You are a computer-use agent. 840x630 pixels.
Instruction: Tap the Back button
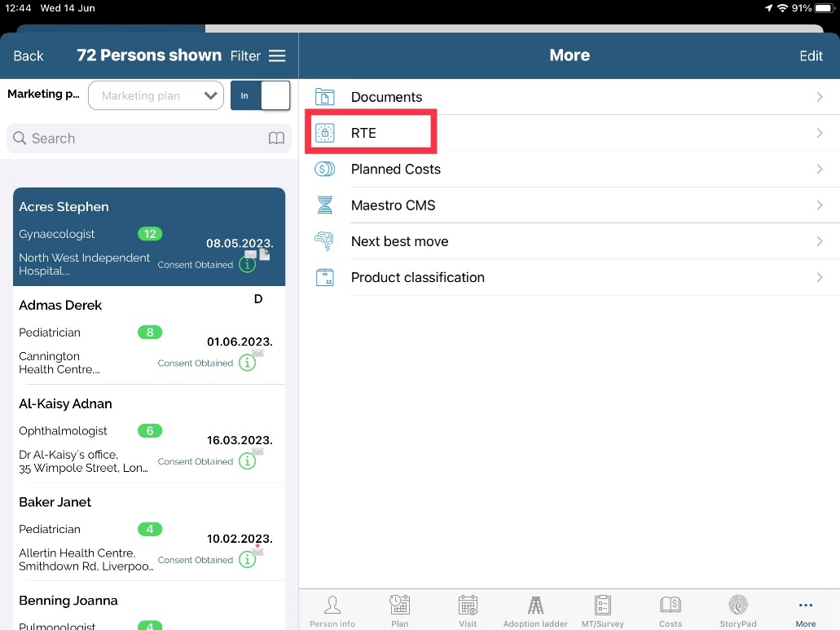(29, 55)
